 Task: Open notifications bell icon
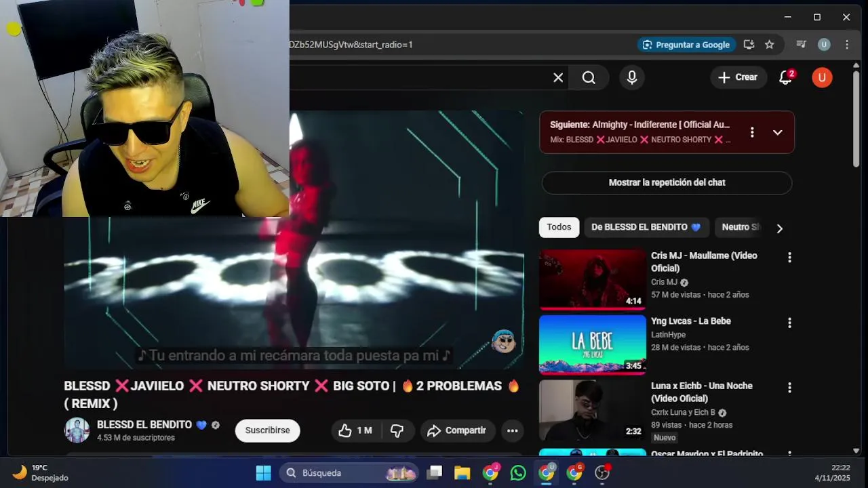(x=786, y=77)
